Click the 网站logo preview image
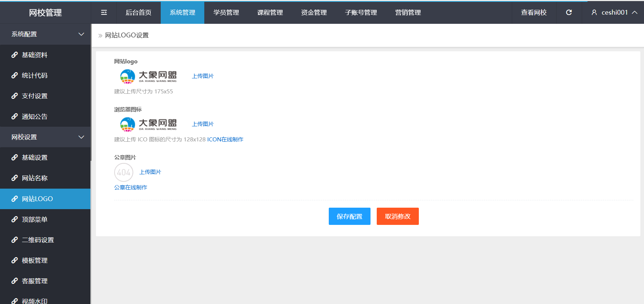644x304 pixels. pyautogui.click(x=148, y=76)
